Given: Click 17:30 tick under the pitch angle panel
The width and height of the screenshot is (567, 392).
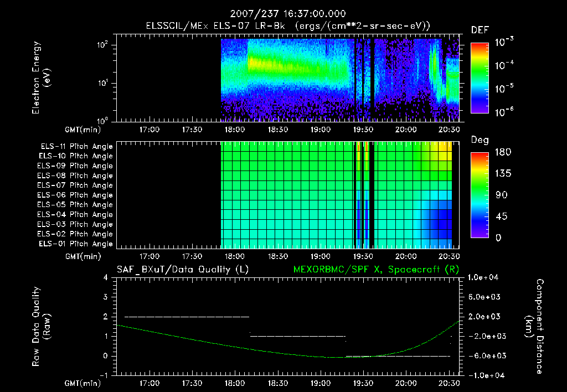Looking at the screenshot, I should click(192, 257).
